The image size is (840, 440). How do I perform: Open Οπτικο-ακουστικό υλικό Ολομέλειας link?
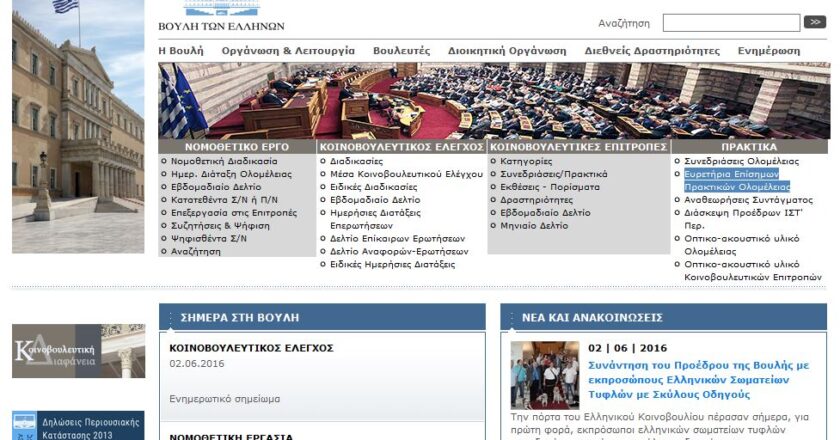coord(741,245)
